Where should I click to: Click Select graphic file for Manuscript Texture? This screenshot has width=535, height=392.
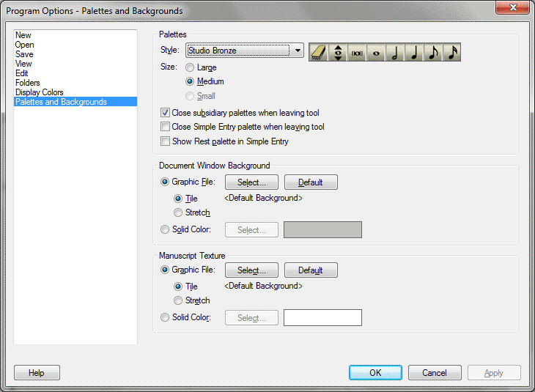pyautogui.click(x=251, y=270)
